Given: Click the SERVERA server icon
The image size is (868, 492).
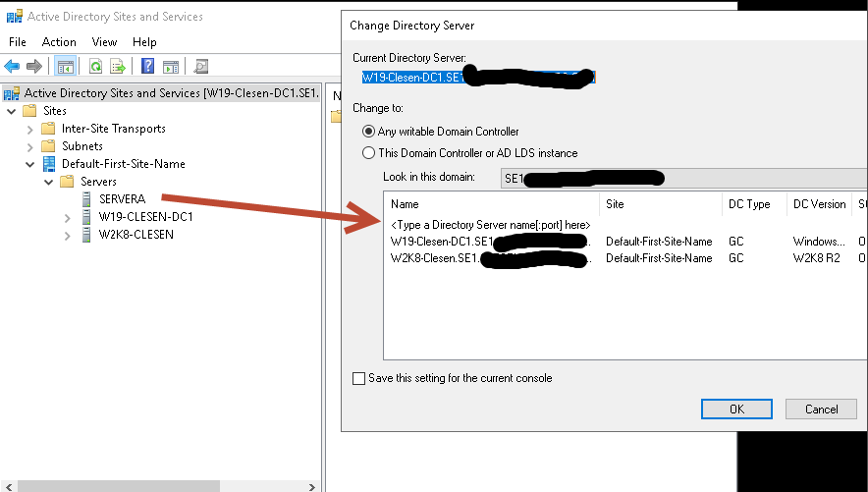Looking at the screenshot, I should 86,199.
